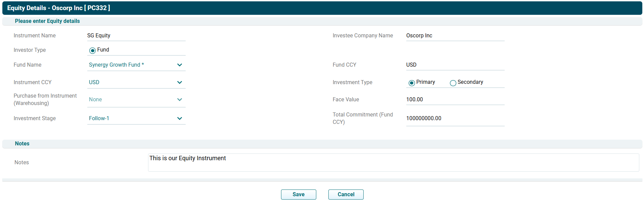This screenshot has width=644, height=208.
Task: Click inside the Notes text area
Action: coord(393,163)
